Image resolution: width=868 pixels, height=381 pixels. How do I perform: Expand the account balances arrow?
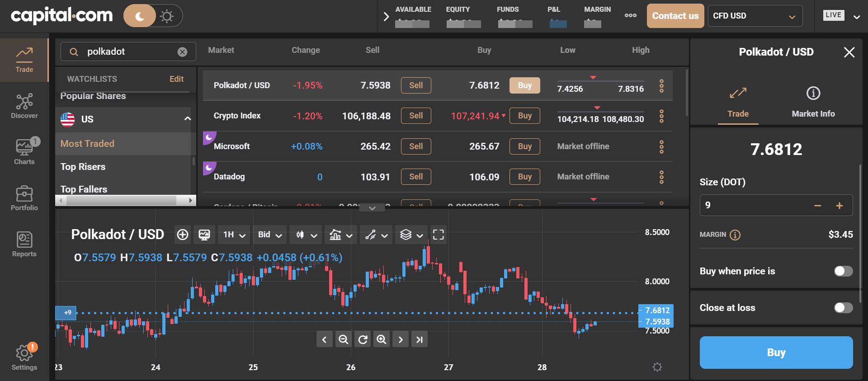(x=386, y=17)
